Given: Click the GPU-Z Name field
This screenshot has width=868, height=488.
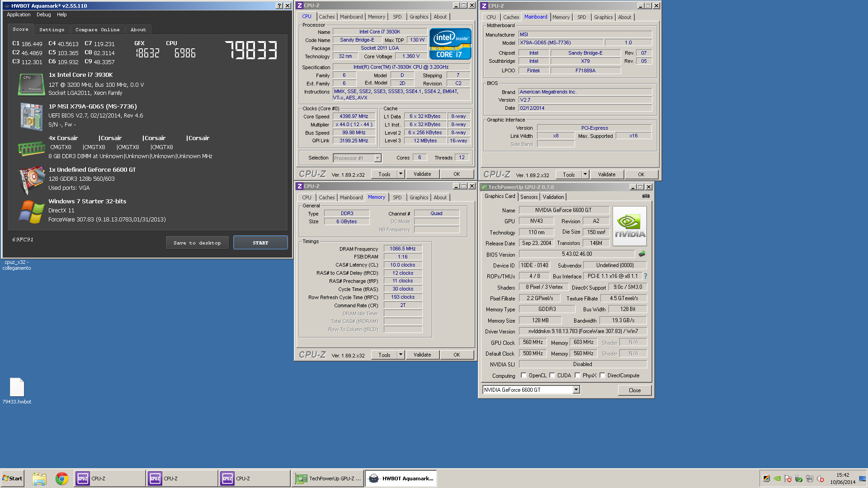Looking at the screenshot, I should pos(563,210).
